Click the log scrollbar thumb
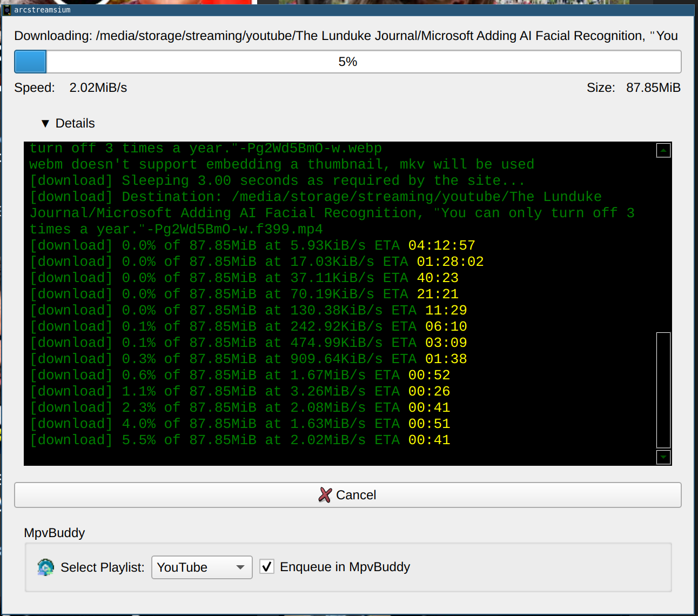 [663, 389]
